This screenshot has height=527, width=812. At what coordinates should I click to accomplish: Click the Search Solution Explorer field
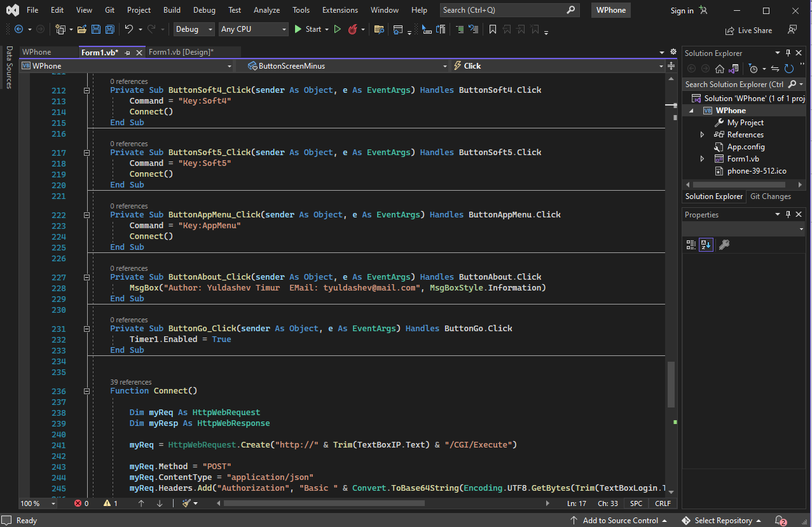coord(734,85)
